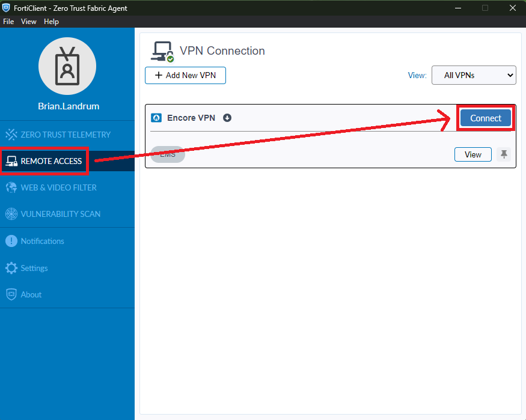The image size is (526, 420).
Task: Click the Encore VPN flame logo icon
Action: click(x=156, y=118)
